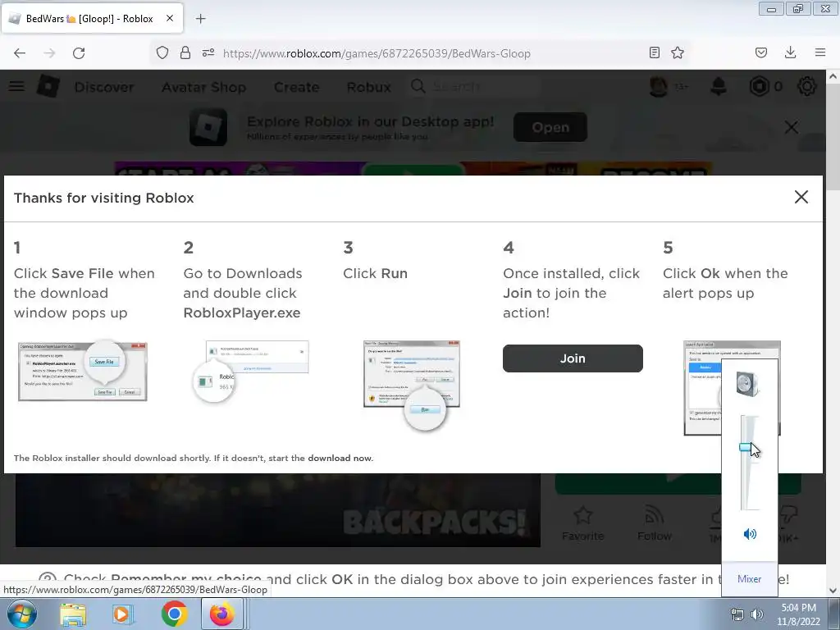Toggle reader view icon
Viewport: 840px width, 630px height.
[x=654, y=52]
